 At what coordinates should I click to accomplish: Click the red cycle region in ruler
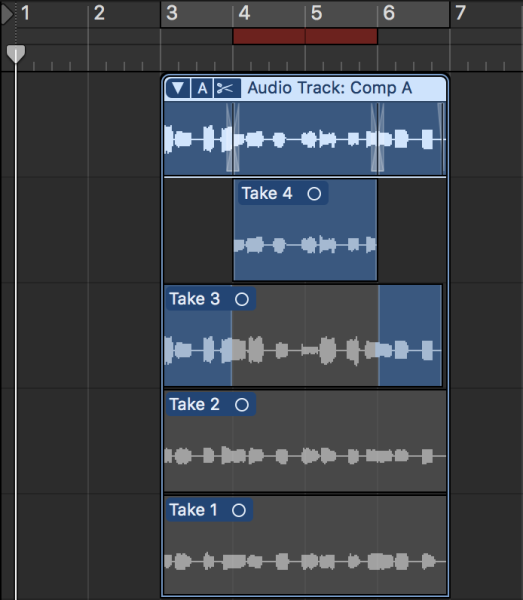pyautogui.click(x=305, y=36)
